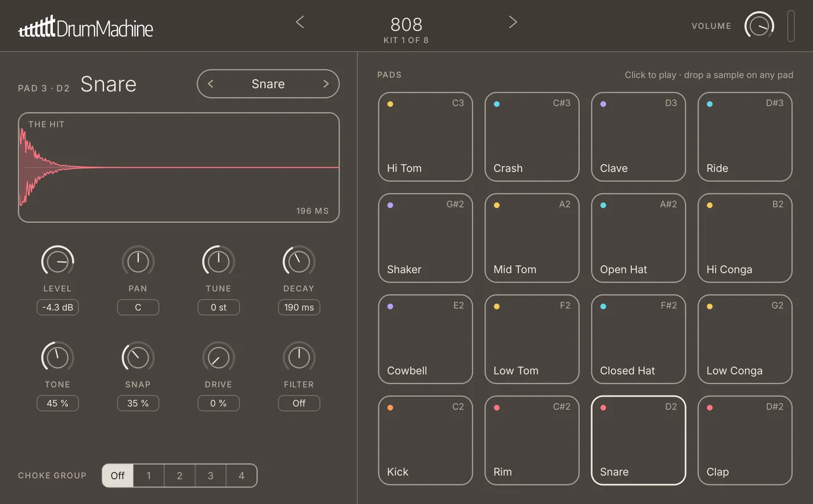Adjust the master Volume knob
813x504 pixels.
tap(759, 26)
